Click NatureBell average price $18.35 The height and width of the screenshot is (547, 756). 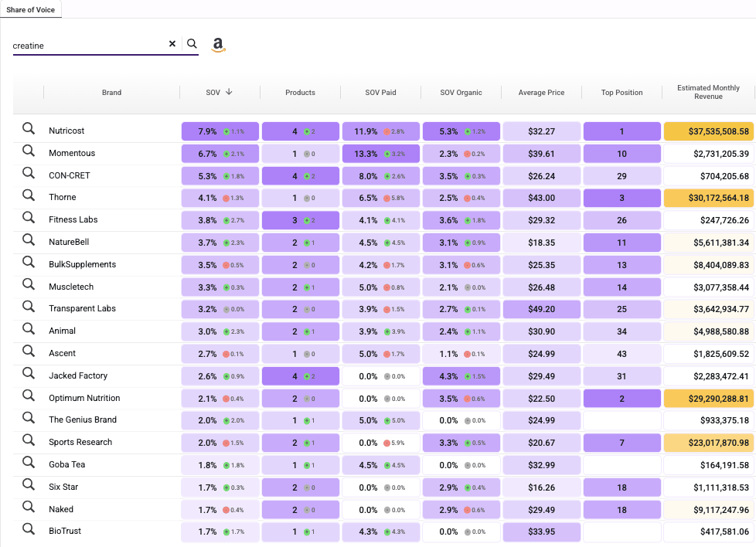click(x=541, y=243)
